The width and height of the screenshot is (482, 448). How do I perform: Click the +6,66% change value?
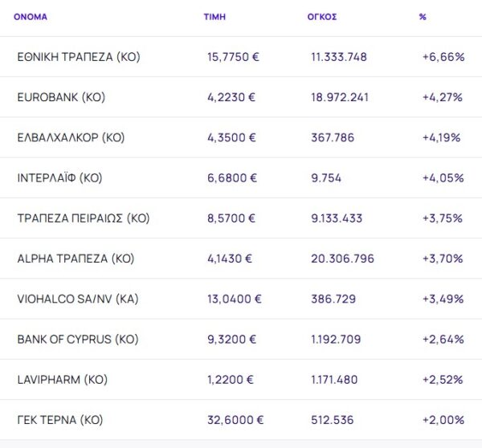[442, 57]
